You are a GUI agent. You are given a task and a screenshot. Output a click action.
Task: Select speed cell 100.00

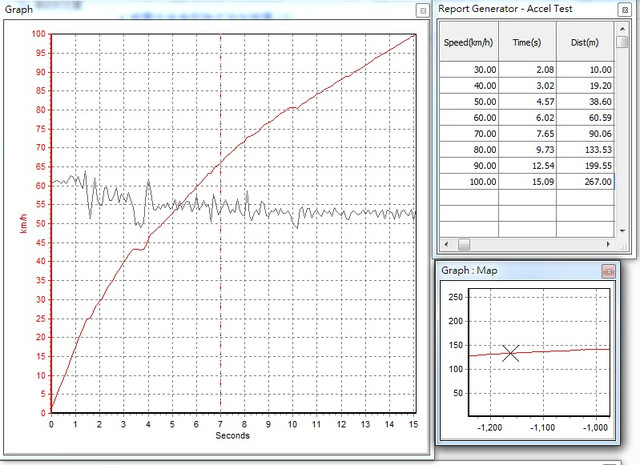click(469, 181)
